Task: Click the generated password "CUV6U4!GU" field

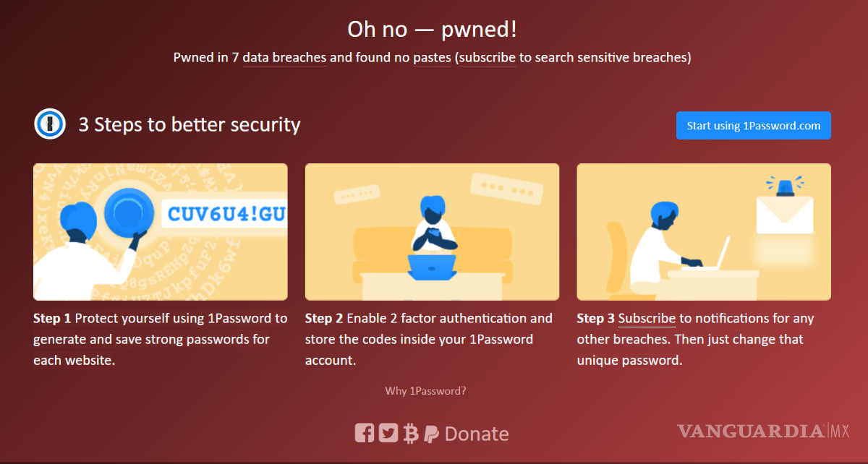Action: click(224, 214)
